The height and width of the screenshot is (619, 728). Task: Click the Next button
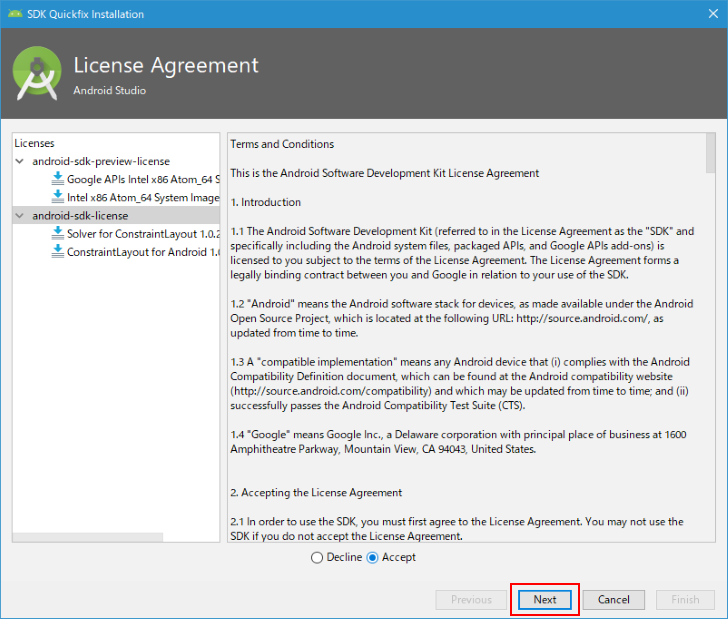click(545, 599)
